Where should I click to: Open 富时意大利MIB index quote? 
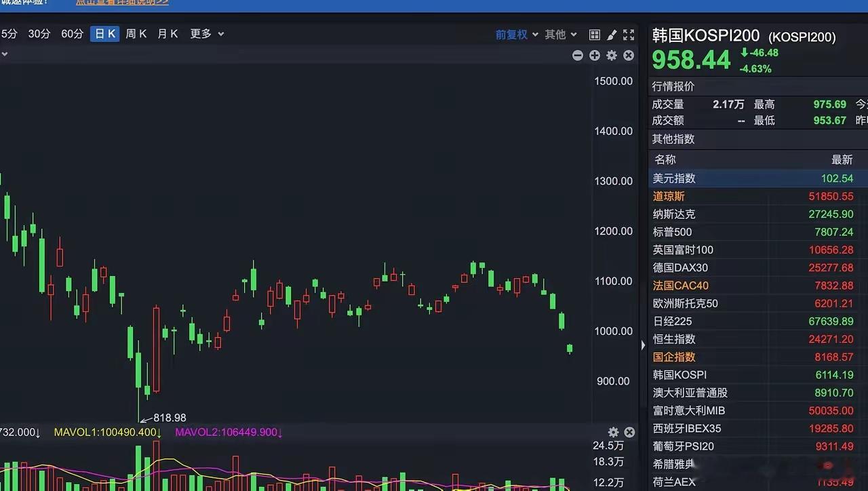click(758, 410)
